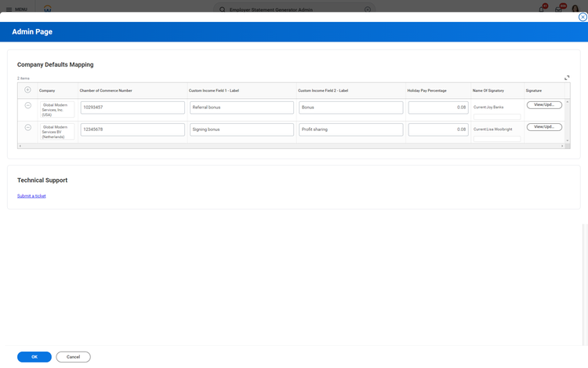The image size is (588, 368).
Task: Click the Holiday Pay Percentage column header
Action: coord(426,90)
